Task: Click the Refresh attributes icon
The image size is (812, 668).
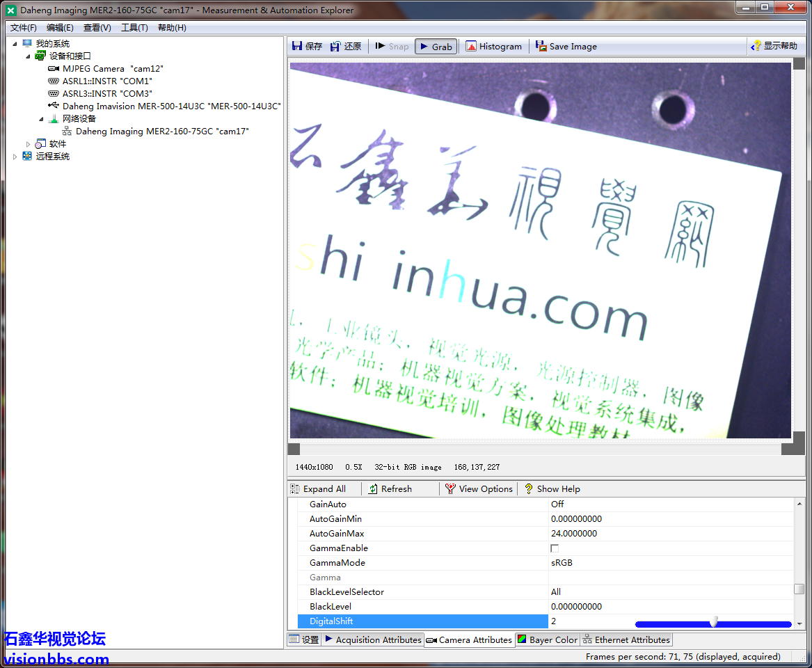Action: [374, 489]
